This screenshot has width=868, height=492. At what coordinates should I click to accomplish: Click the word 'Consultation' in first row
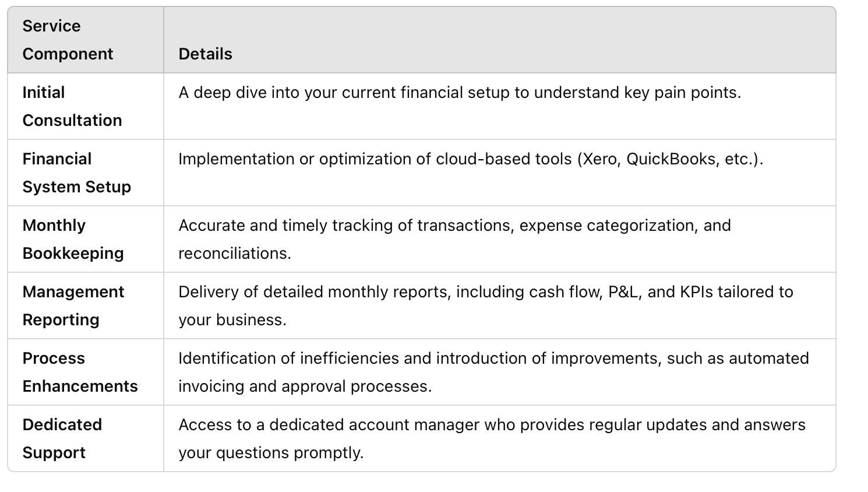(x=72, y=121)
